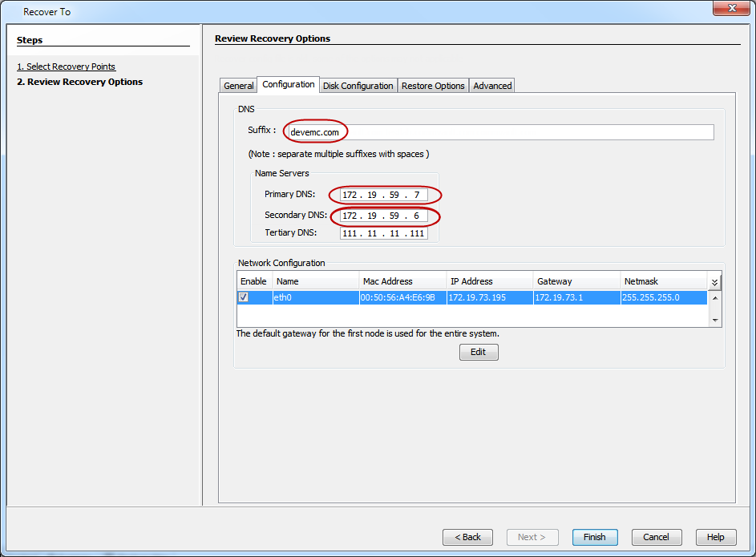Open Help for this dialog
Screen dimensions: 756x557
pyautogui.click(x=715, y=537)
